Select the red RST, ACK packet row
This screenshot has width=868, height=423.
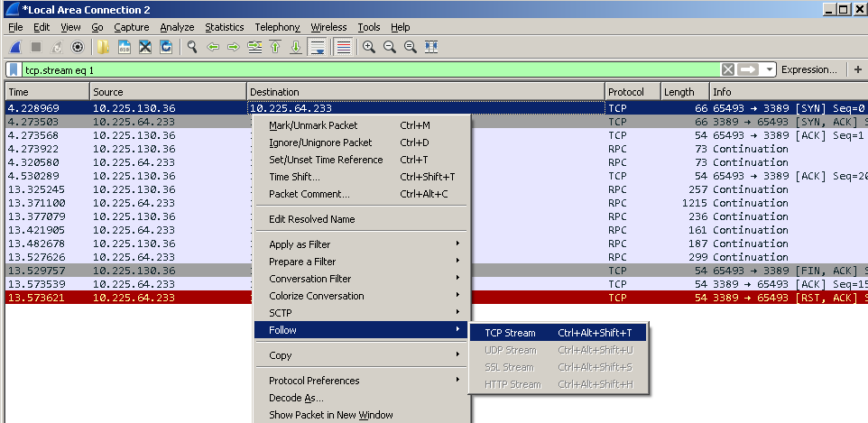[436, 298]
